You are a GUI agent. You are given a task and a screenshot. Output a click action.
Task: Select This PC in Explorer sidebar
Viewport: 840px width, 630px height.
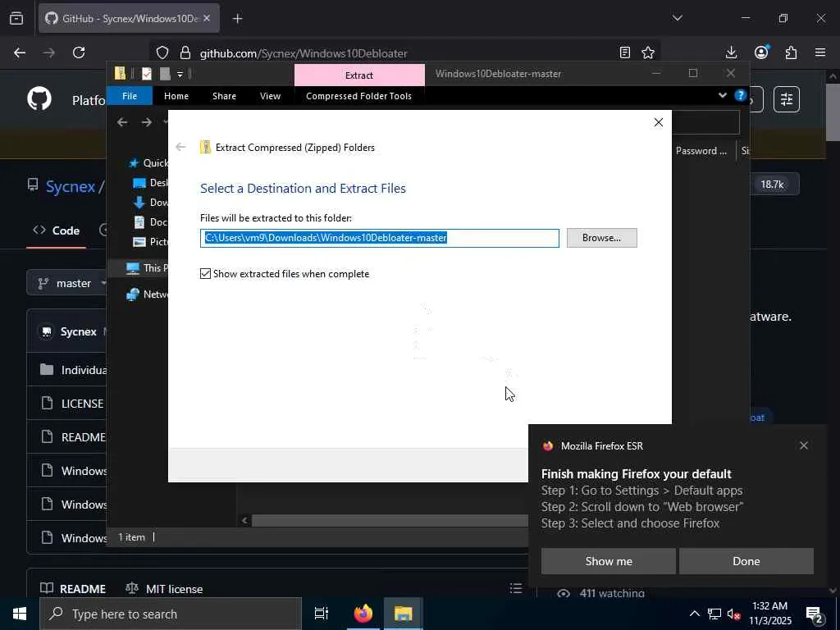pos(147,268)
